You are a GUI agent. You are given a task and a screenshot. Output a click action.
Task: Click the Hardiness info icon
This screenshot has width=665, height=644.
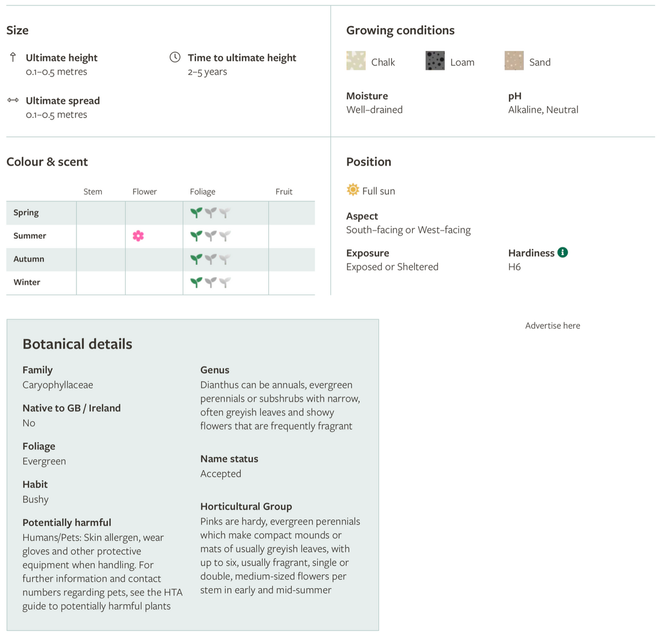pos(562,253)
